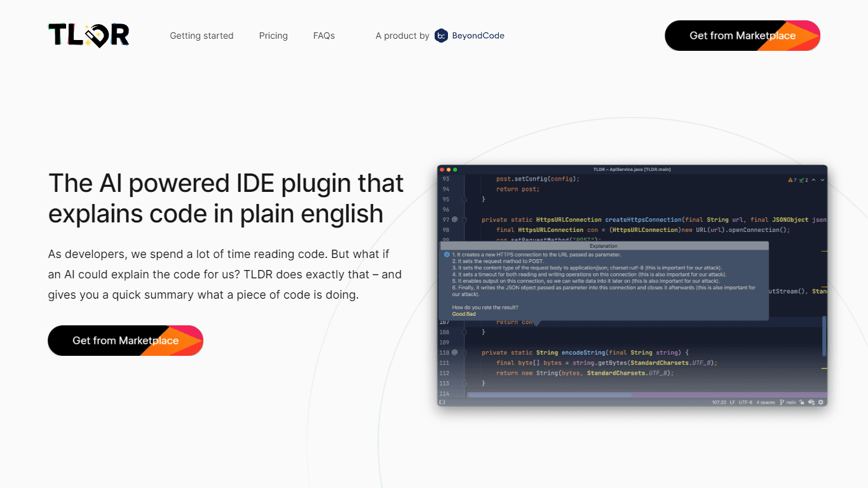Screen dimensions: 868x488
Task: Click the gear icon in IDE status bar
Action: [820, 402]
